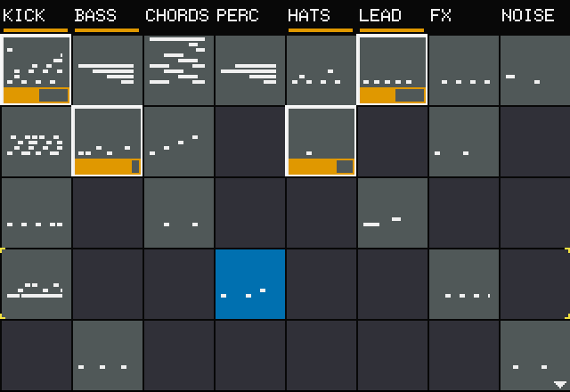Select the CHORDS track header

click(177, 16)
